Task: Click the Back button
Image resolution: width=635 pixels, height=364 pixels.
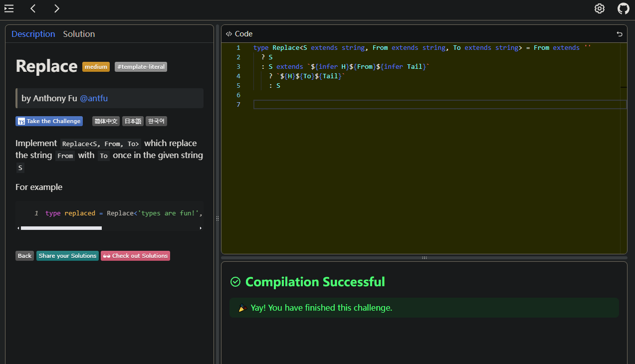Action: (x=24, y=256)
